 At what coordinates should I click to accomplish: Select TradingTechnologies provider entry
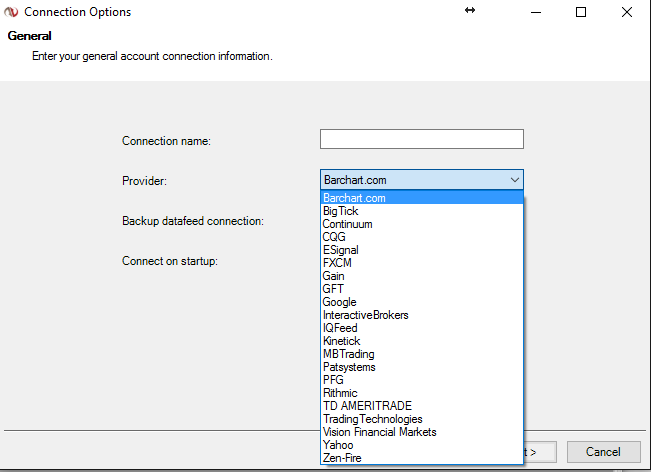(x=422, y=419)
